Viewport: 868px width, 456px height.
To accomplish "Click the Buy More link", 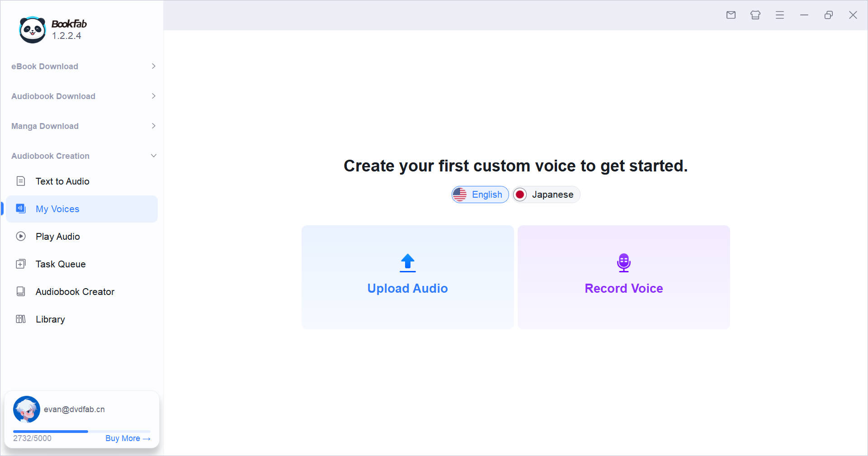I will (127, 438).
